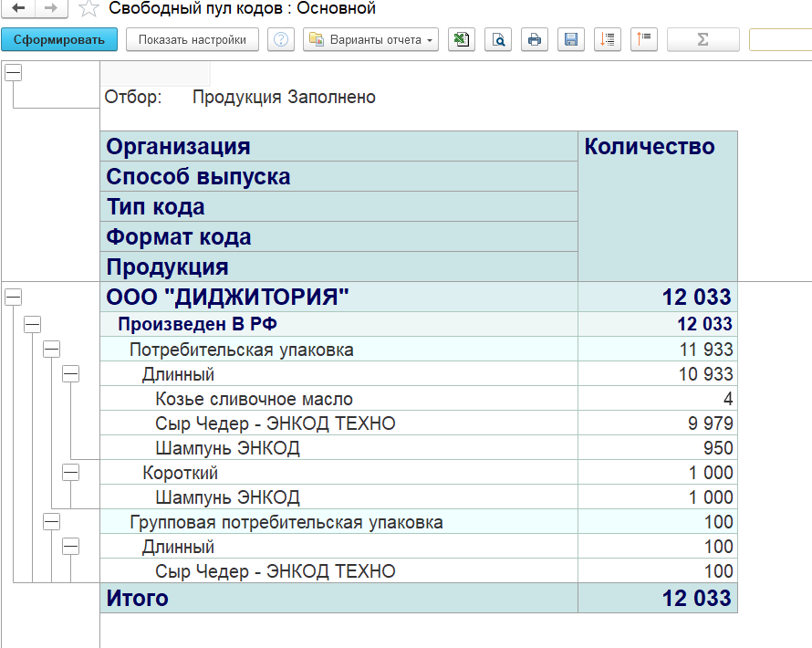Expand all groups toolbar icon
The width and height of the screenshot is (812, 648).
point(608,39)
